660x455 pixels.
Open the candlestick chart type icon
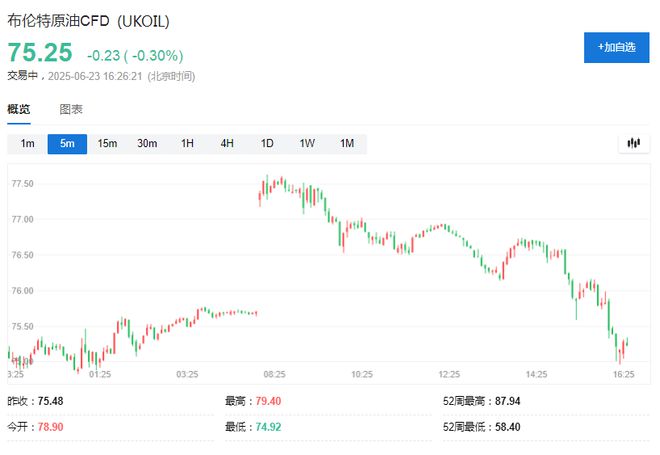633,143
